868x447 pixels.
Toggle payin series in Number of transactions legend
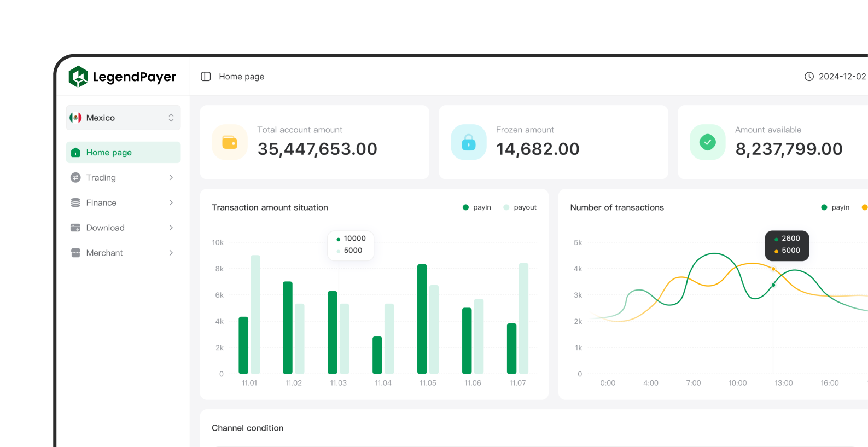835,207
